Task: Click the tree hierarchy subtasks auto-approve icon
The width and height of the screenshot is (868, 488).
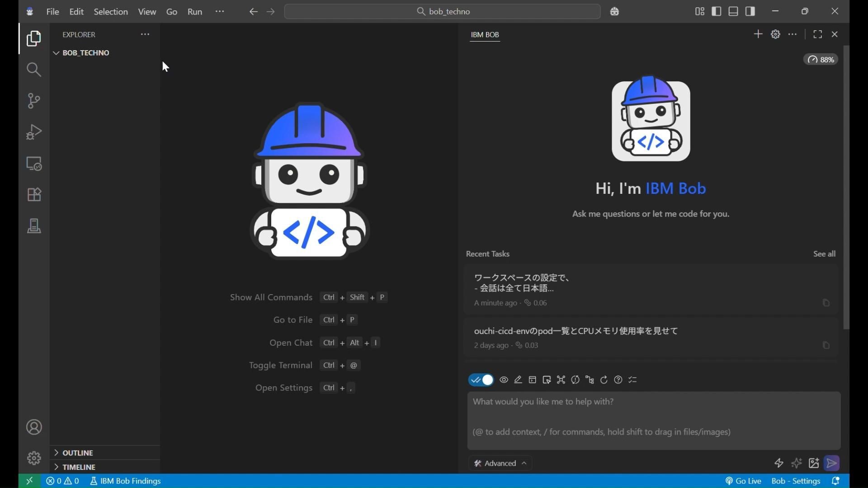Action: point(590,380)
